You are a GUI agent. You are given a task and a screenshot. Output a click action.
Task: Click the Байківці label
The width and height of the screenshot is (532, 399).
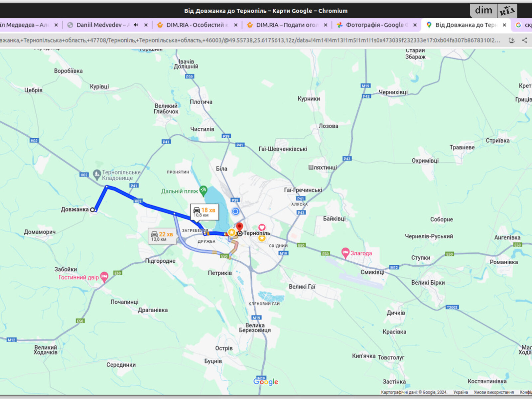pos(334,219)
